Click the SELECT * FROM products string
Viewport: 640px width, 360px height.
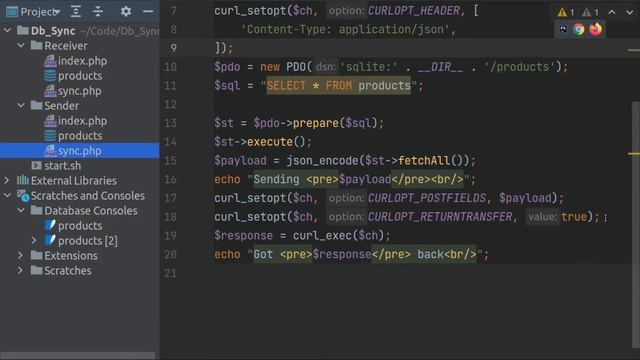point(338,86)
